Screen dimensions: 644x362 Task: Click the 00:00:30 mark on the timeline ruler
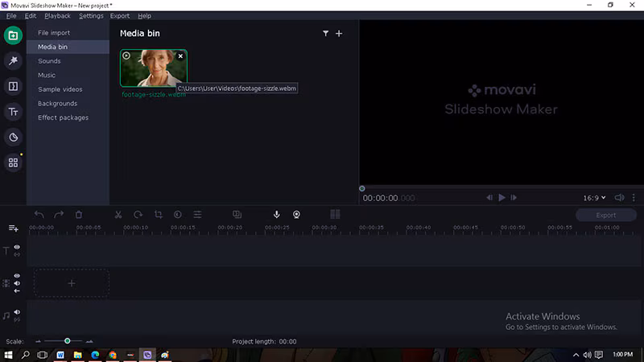(x=324, y=228)
